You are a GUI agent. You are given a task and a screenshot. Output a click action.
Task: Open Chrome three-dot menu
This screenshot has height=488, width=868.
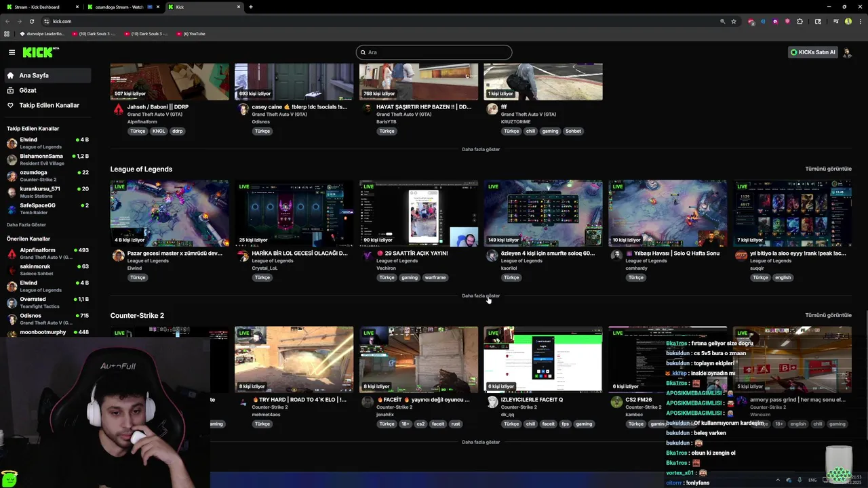click(859, 21)
